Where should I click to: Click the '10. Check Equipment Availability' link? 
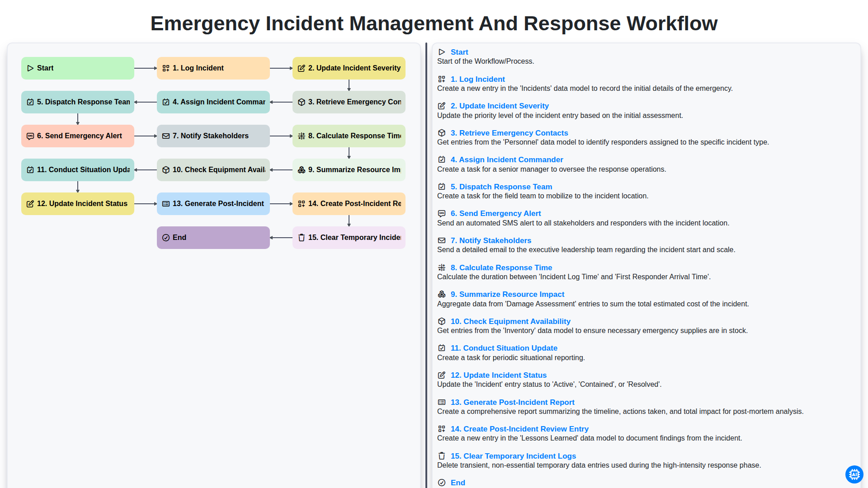(x=510, y=321)
